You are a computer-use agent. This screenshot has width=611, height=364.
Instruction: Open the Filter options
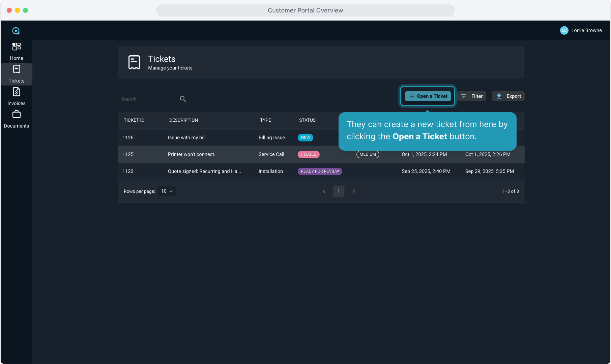[x=472, y=96]
